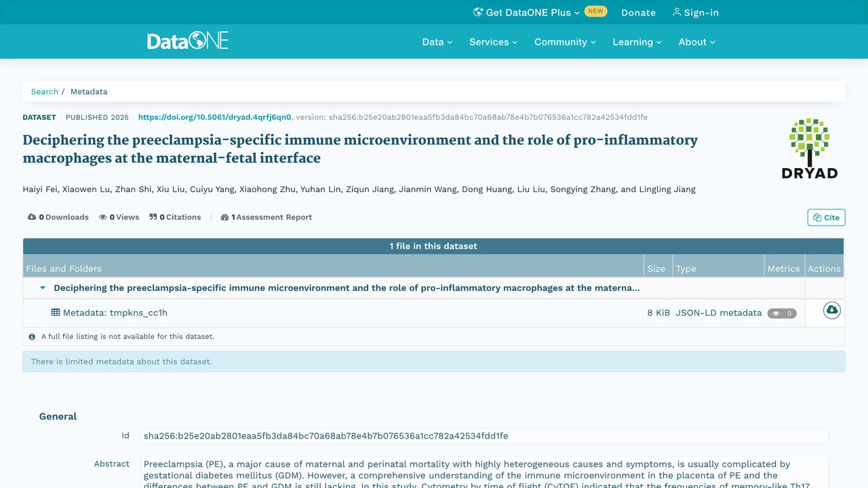Click the Dryad tree logo
The width and height of the screenshot is (868, 488).
click(809, 148)
